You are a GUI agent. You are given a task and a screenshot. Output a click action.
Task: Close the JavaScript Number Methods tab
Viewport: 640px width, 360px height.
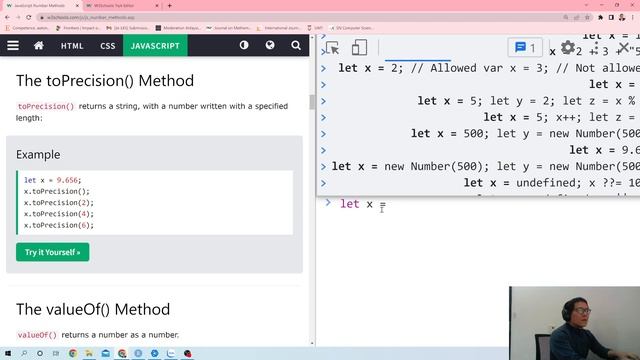click(x=78, y=6)
